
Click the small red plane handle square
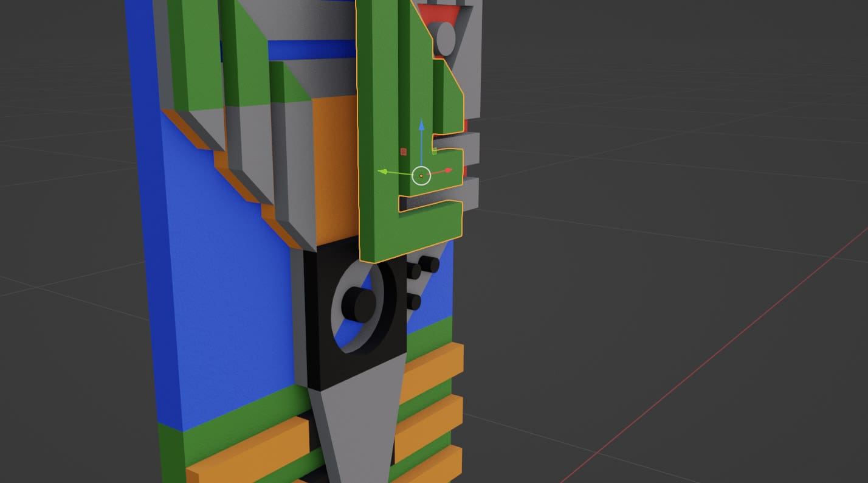[403, 151]
